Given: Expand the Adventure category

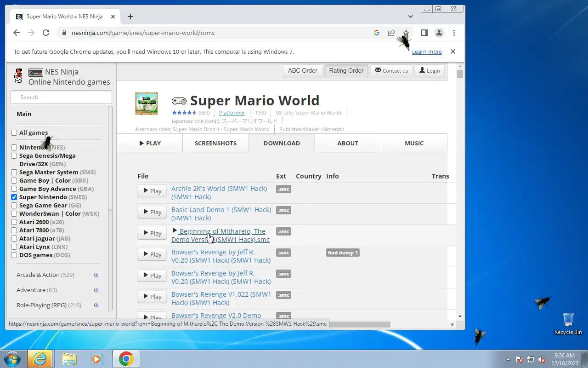Looking at the screenshot, I should click(x=96, y=290).
